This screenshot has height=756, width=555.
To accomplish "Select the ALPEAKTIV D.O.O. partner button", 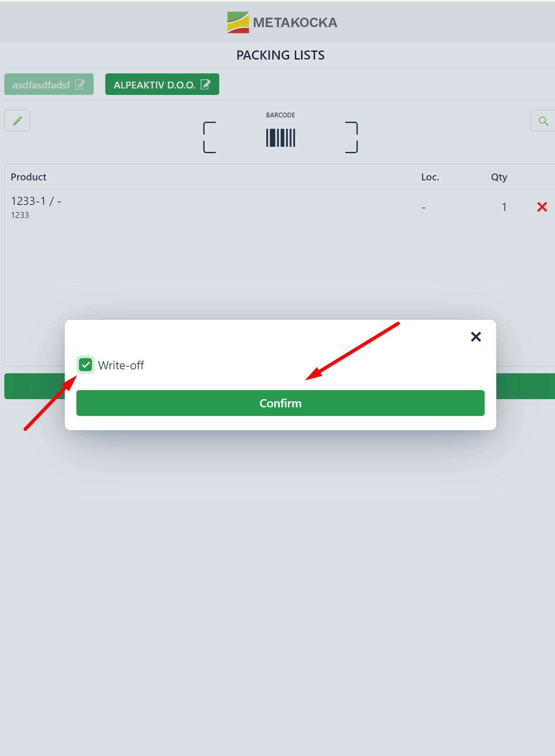I will click(162, 84).
